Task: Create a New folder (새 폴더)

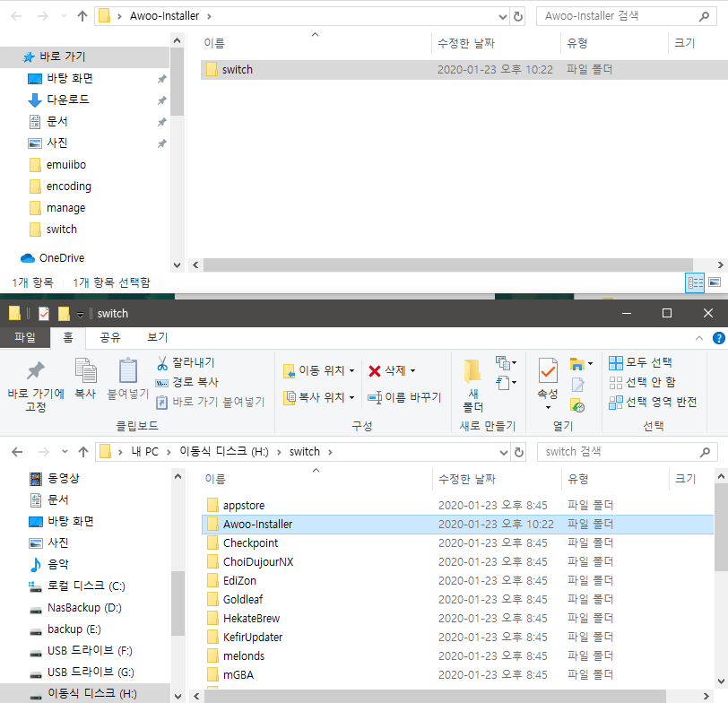Action: coord(472,386)
